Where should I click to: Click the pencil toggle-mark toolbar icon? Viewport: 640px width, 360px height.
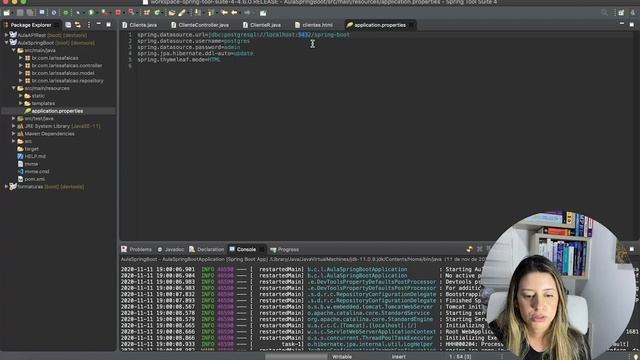pos(182,13)
